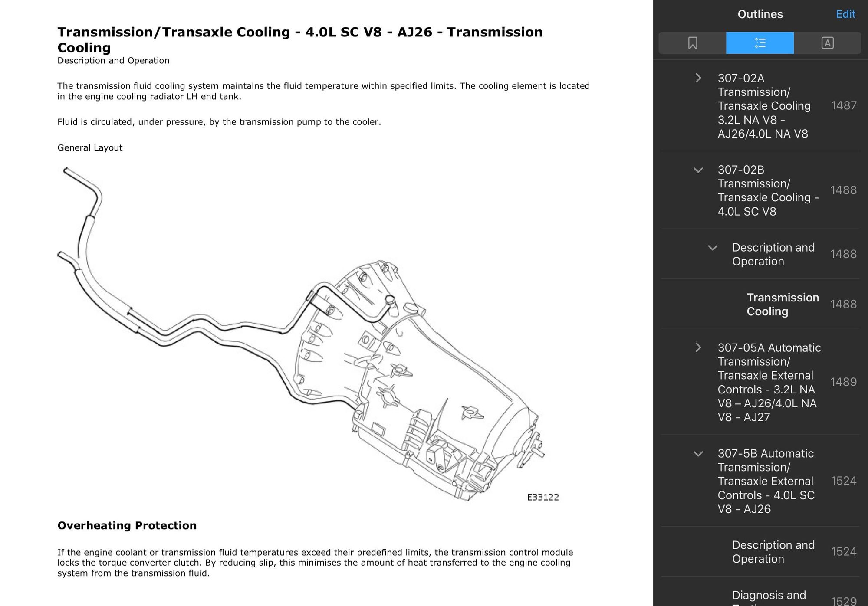Click the Outlines panel title
868x606 pixels.
click(x=760, y=14)
